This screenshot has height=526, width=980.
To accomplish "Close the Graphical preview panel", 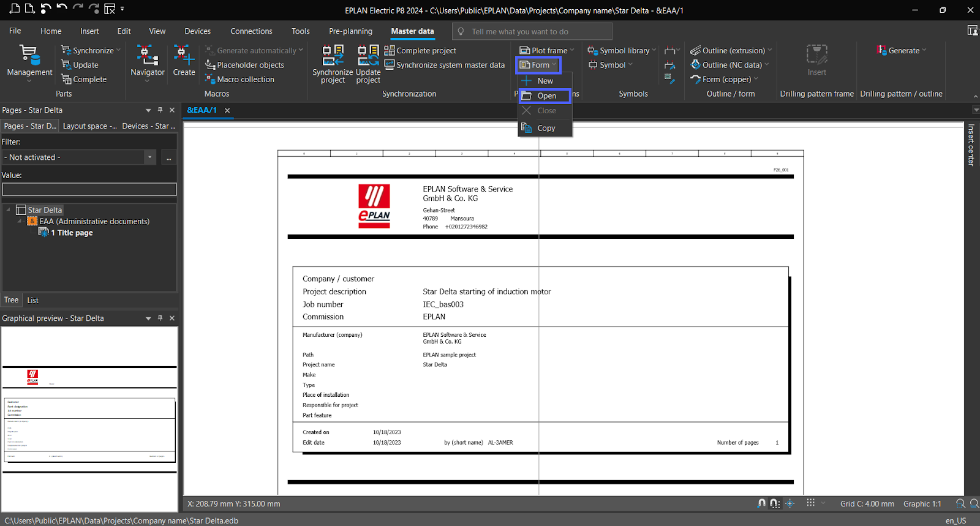I will point(172,318).
